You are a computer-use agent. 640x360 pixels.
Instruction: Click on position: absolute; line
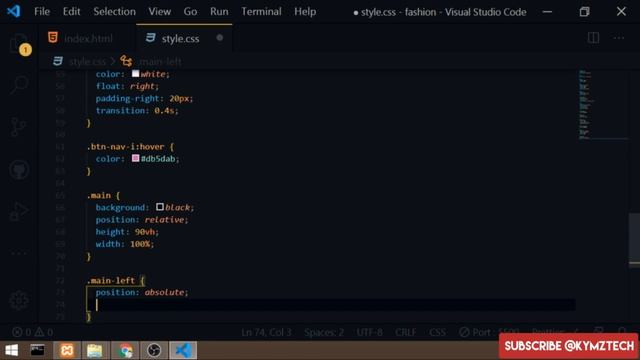tap(142, 292)
